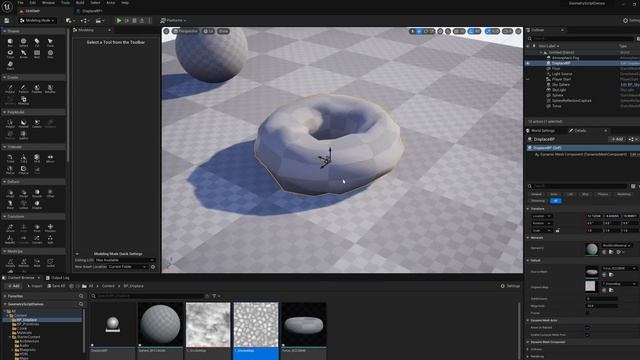
Task: Switch to the Output Log tab
Action: pyautogui.click(x=57, y=278)
